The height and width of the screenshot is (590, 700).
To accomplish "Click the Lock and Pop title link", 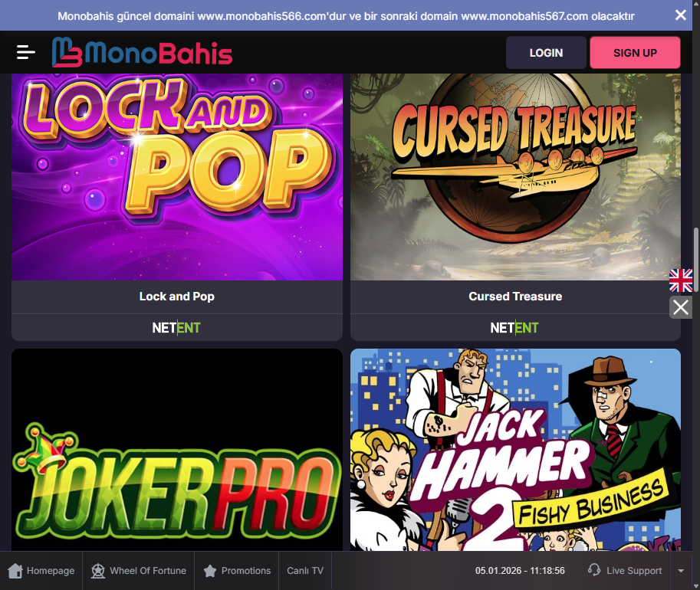I will tap(177, 297).
